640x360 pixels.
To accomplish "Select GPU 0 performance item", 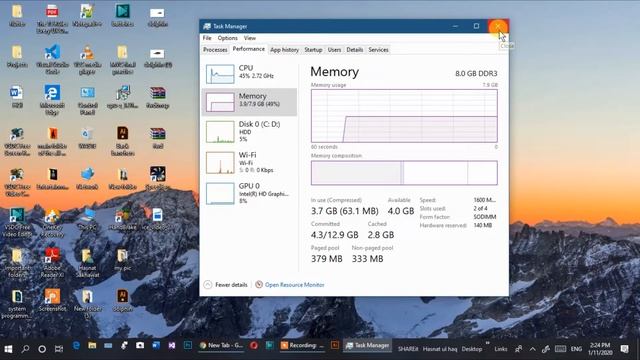I will (x=249, y=193).
